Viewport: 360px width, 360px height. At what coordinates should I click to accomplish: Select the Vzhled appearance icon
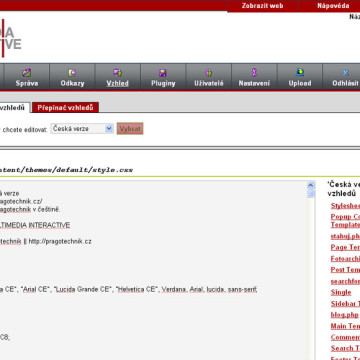(117, 72)
